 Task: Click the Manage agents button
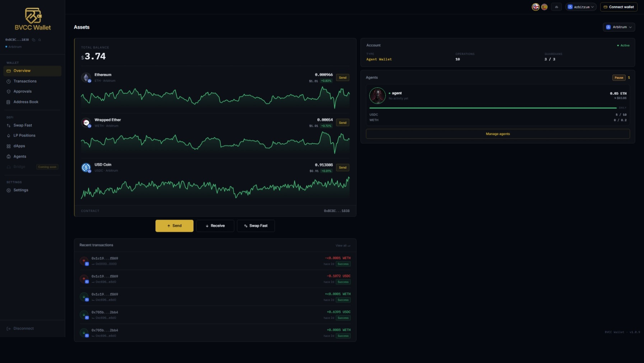(498, 134)
